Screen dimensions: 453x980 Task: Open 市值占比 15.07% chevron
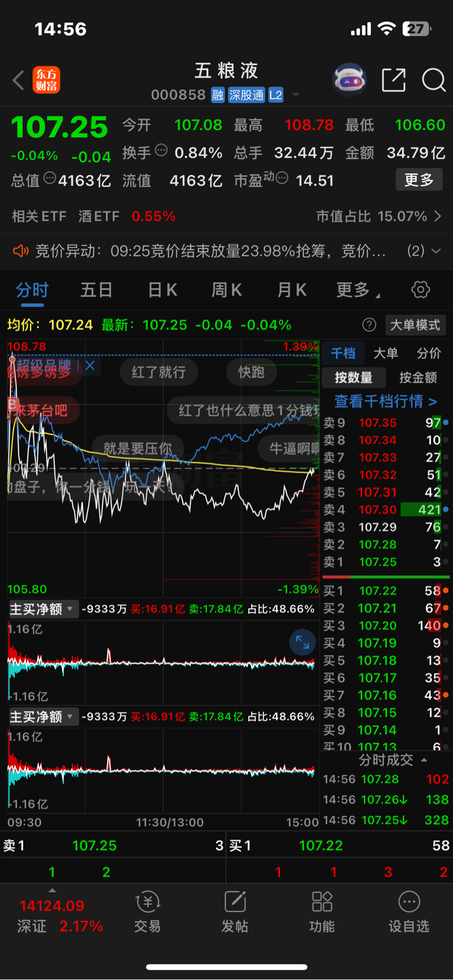(438, 216)
